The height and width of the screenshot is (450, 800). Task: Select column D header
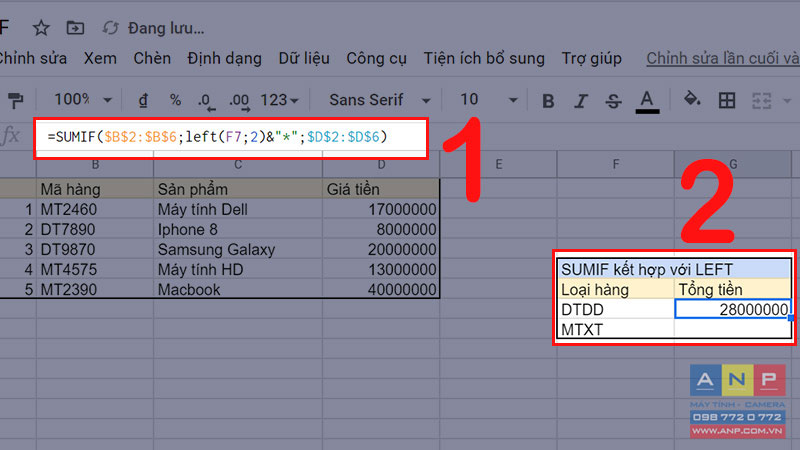click(381, 165)
